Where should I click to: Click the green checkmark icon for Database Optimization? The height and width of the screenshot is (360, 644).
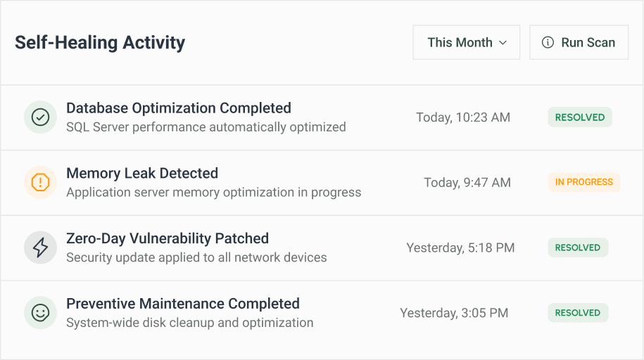40,117
